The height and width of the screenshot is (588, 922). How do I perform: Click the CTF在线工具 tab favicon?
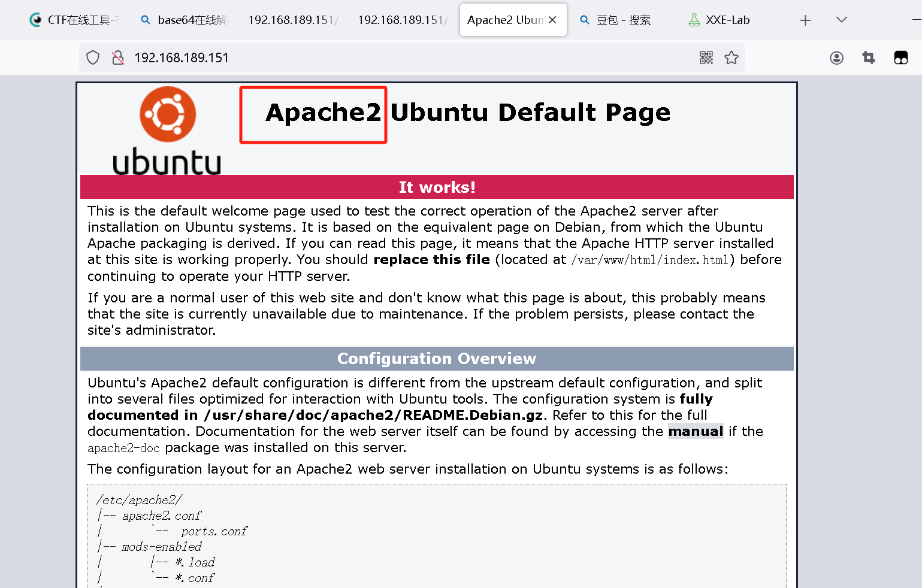[36, 20]
